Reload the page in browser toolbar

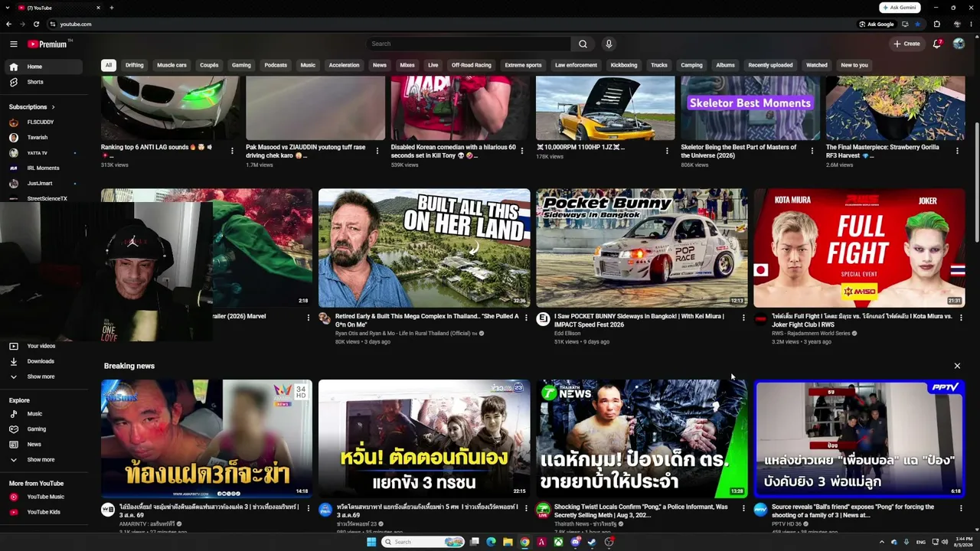click(x=36, y=24)
